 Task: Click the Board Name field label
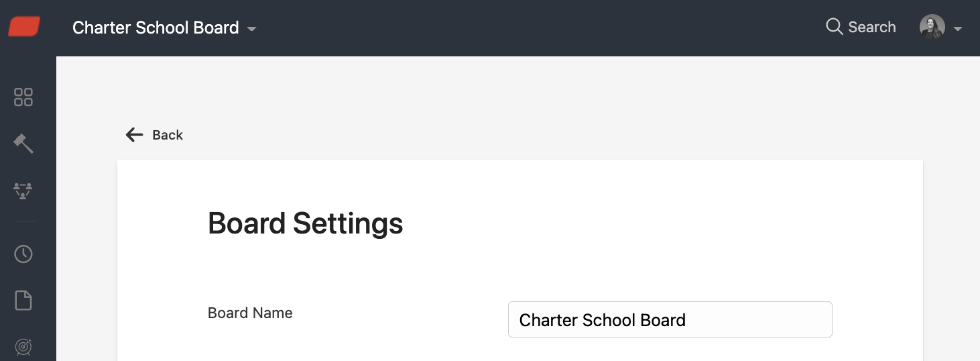click(250, 313)
